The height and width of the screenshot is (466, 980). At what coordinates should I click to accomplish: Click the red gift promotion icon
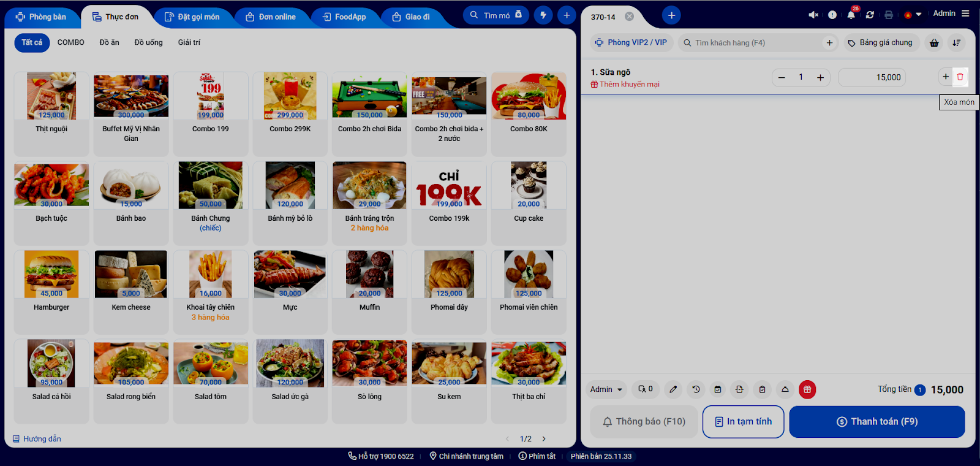tap(807, 389)
